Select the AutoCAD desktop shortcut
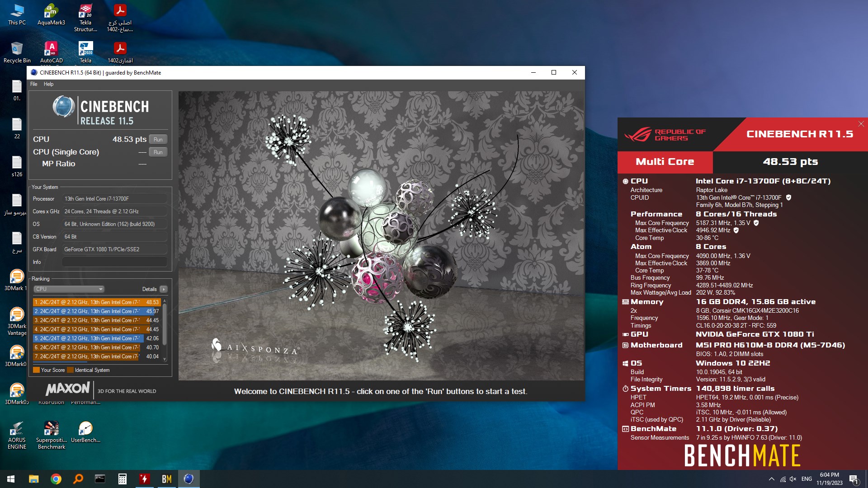The image size is (868, 488). click(x=51, y=52)
